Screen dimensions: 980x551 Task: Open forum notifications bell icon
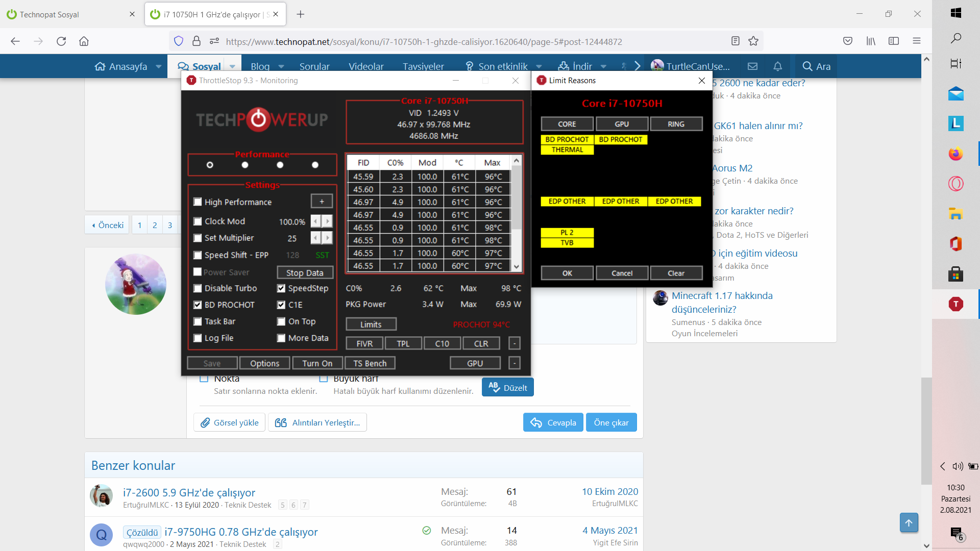click(x=777, y=66)
